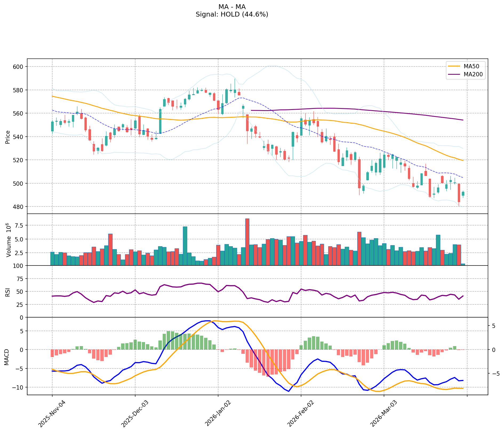
Task: Click the 'Signal: HOLD (44.6%)' subtitle text
Action: click(232, 14)
